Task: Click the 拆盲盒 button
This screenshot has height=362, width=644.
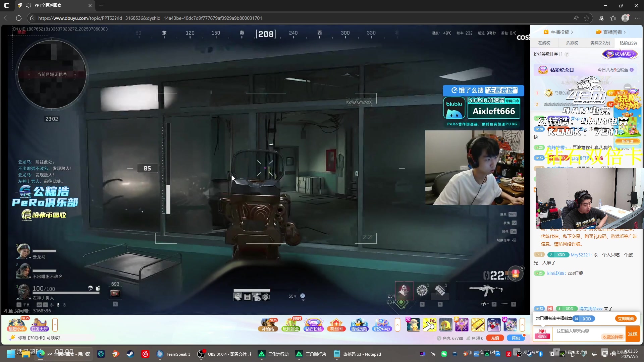Action: pos(628,142)
